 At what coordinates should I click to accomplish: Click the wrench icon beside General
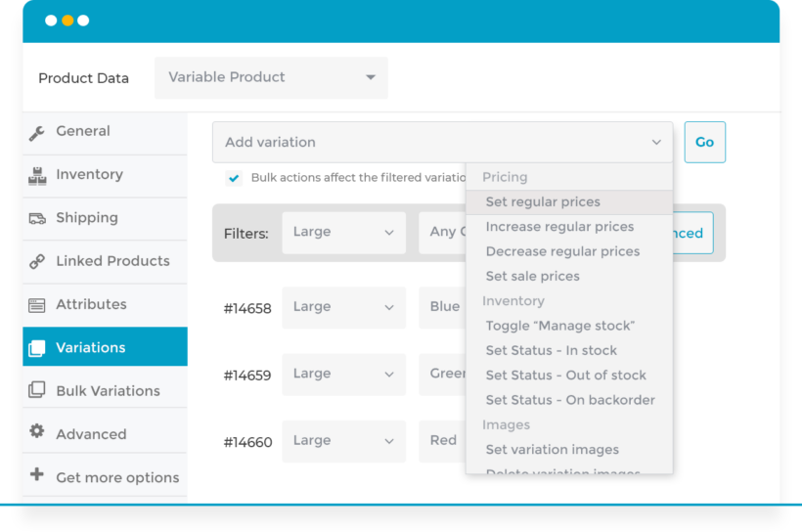pyautogui.click(x=37, y=132)
